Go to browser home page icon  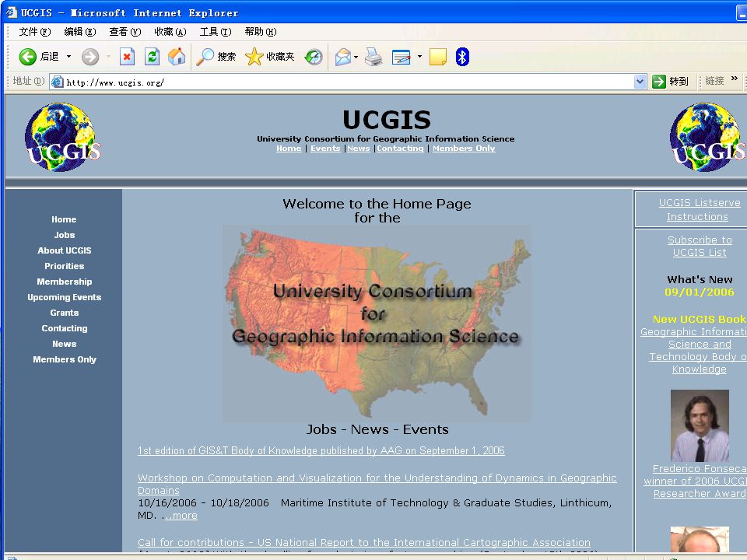pos(177,57)
